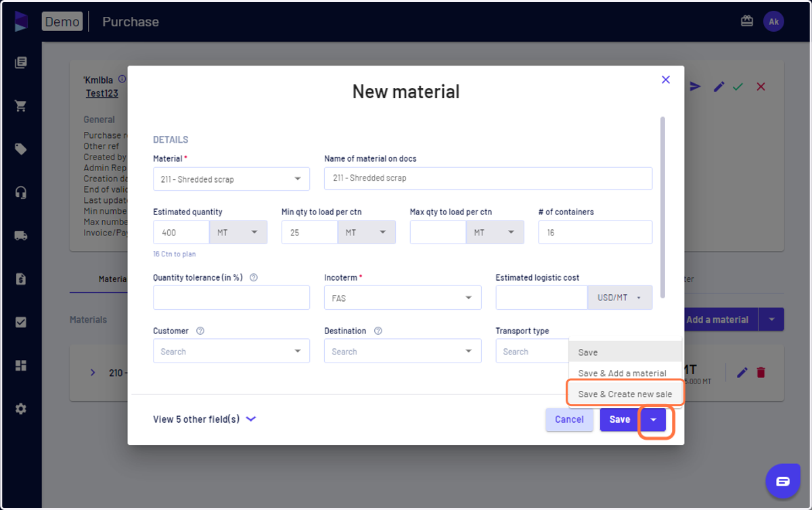The image size is (812, 510).
Task: Open the Customer search dropdown
Action: [231, 351]
